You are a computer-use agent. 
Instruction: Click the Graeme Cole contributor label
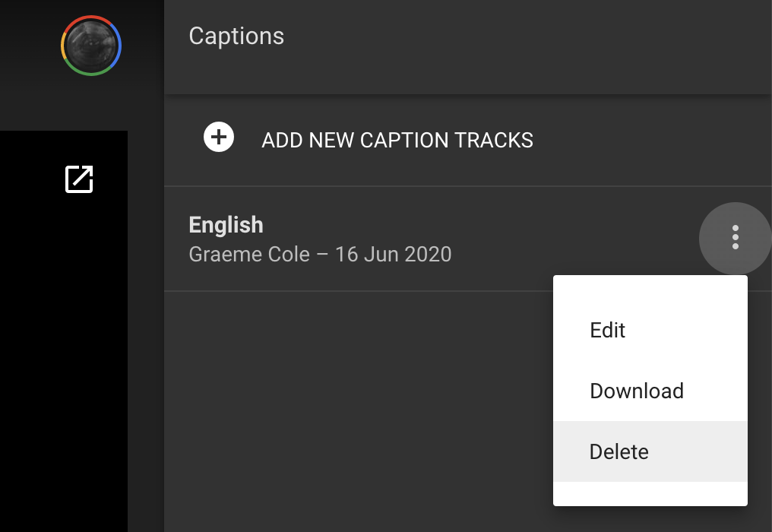[x=249, y=255]
